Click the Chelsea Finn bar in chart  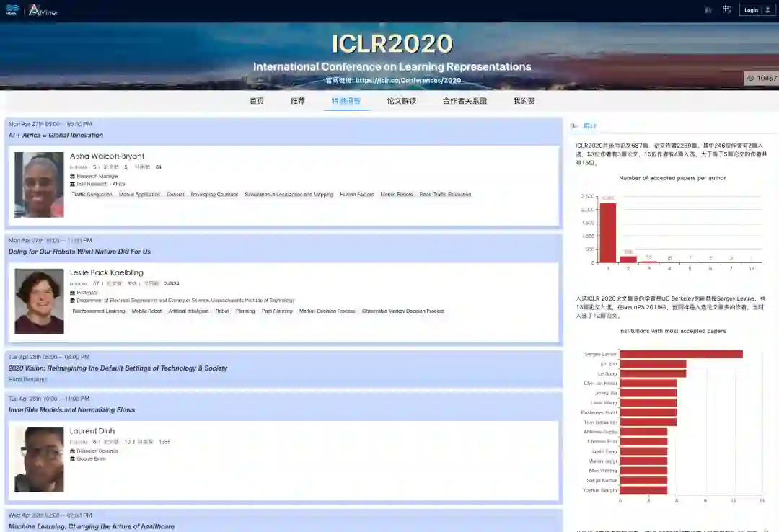pyautogui.click(x=643, y=442)
